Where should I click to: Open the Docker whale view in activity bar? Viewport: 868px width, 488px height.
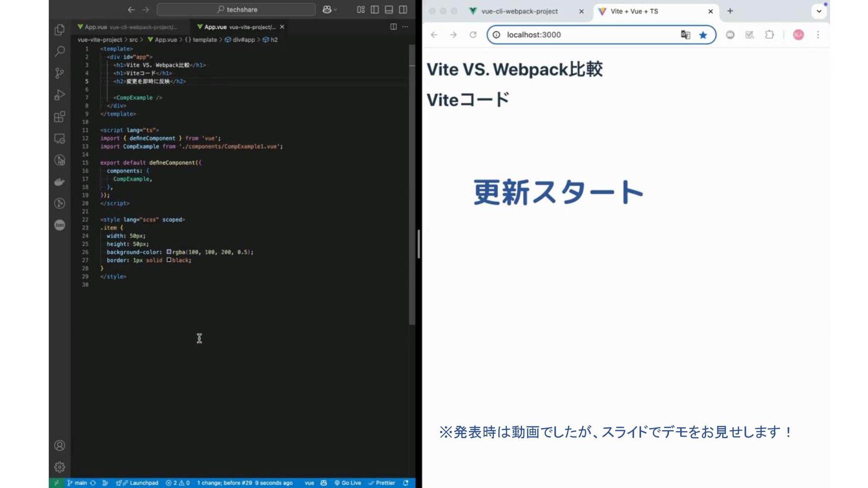click(60, 182)
